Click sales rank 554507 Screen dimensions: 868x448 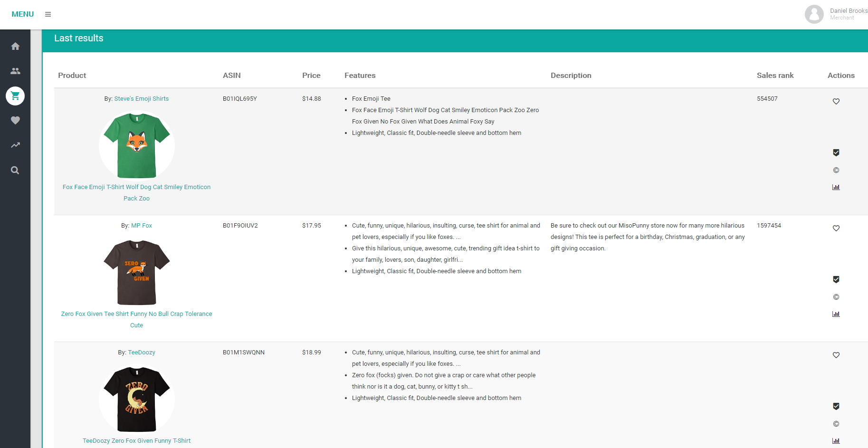[767, 99]
